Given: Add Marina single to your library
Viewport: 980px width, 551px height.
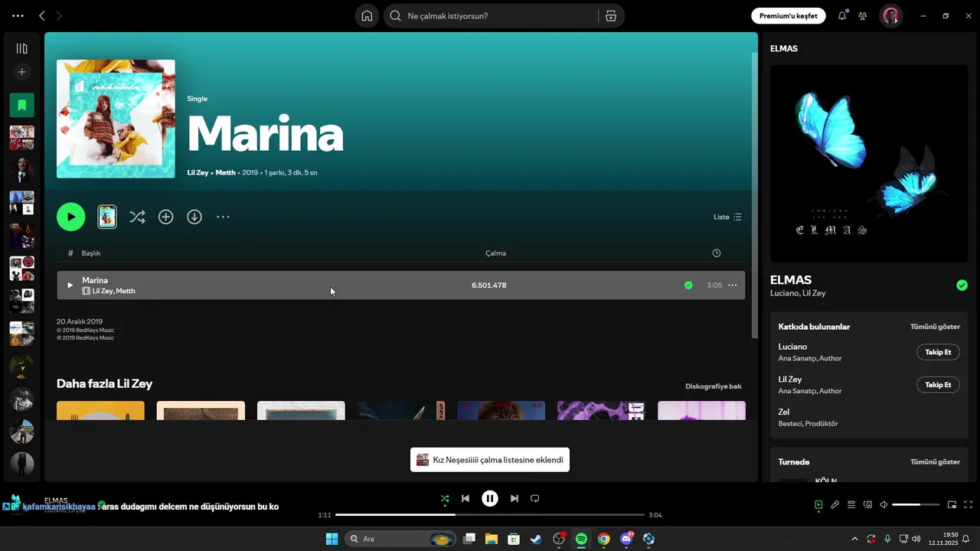Looking at the screenshot, I should point(165,217).
